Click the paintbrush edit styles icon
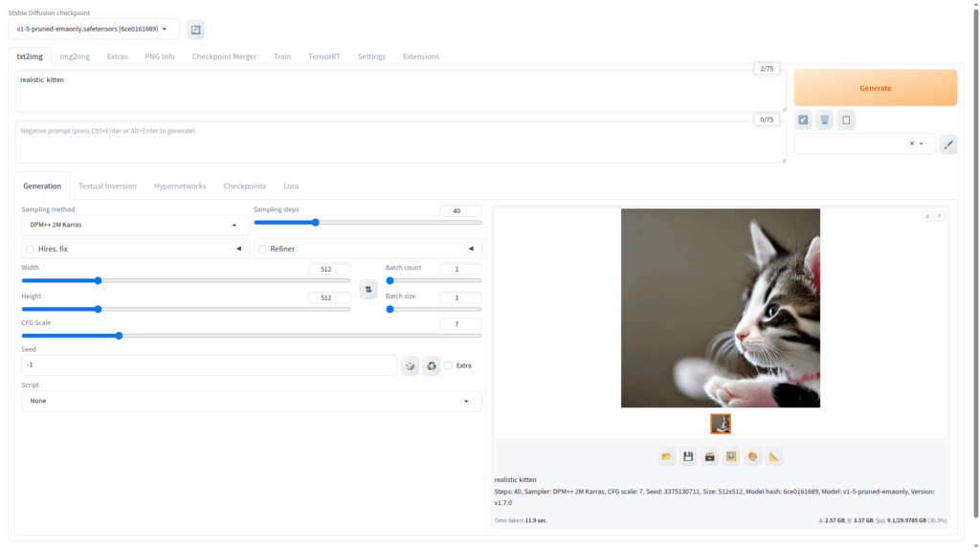 pyautogui.click(x=947, y=144)
